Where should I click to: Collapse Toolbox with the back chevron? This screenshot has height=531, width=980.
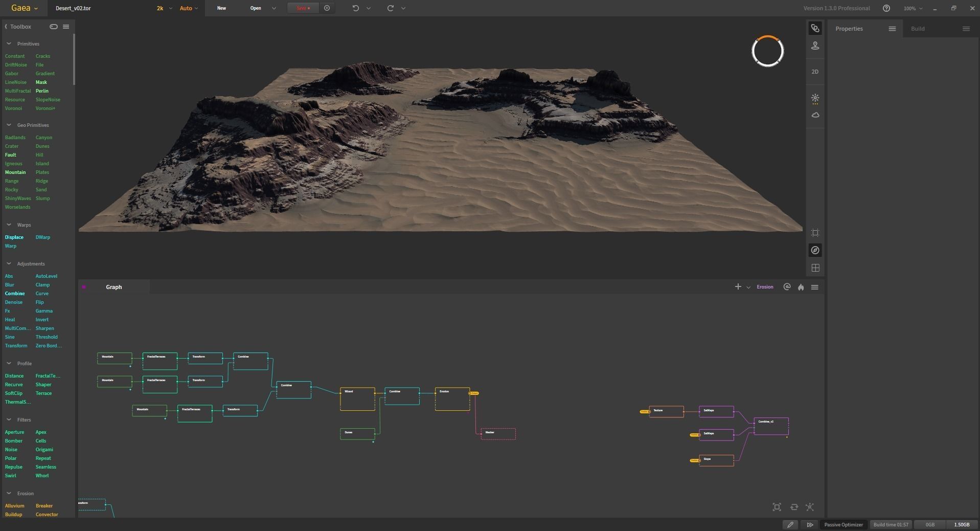coord(6,27)
